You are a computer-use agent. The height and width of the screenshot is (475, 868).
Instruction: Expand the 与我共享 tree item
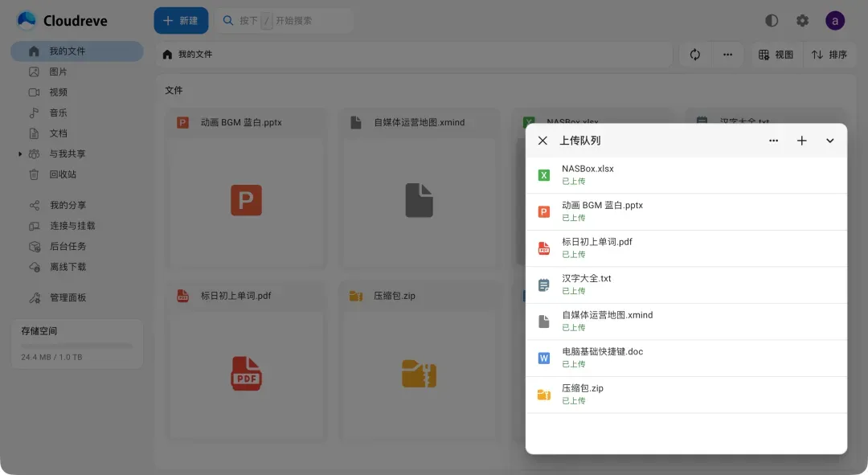coord(20,154)
